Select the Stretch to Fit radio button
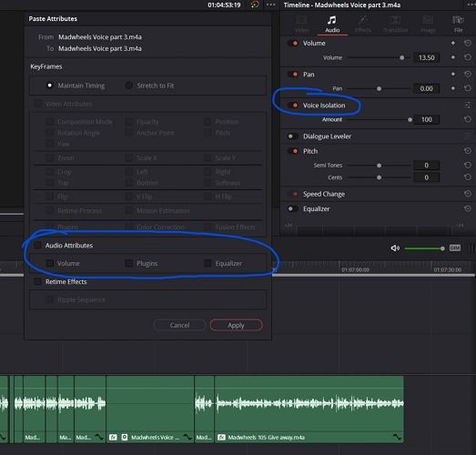476x455 pixels. (128, 86)
